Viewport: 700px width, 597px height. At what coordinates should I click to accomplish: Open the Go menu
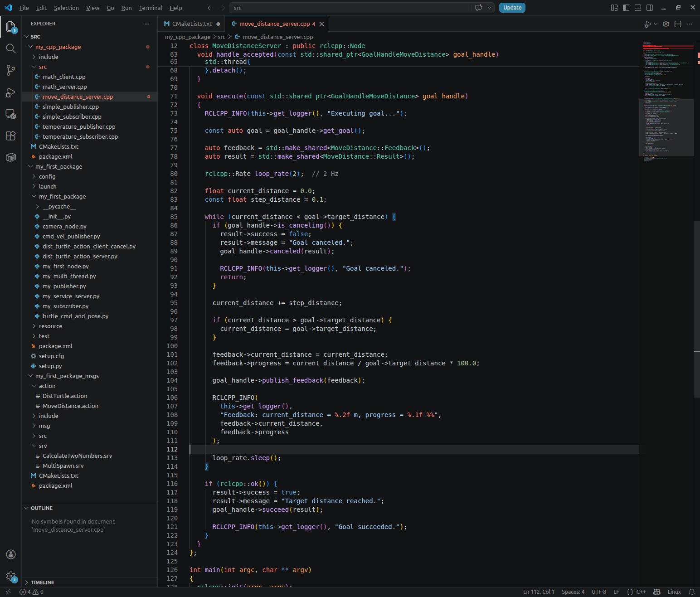(110, 8)
